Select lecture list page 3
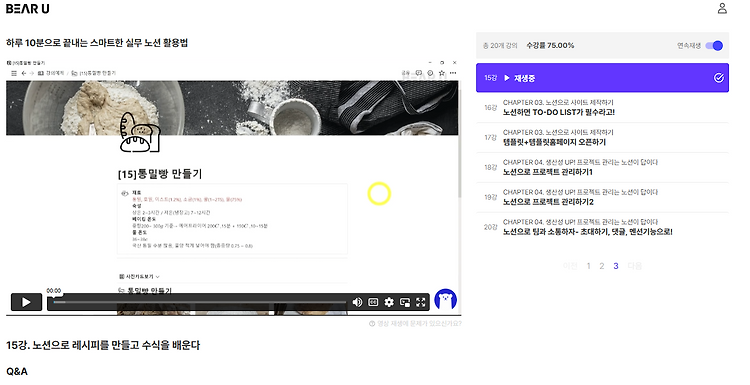The image size is (750, 385). click(616, 266)
